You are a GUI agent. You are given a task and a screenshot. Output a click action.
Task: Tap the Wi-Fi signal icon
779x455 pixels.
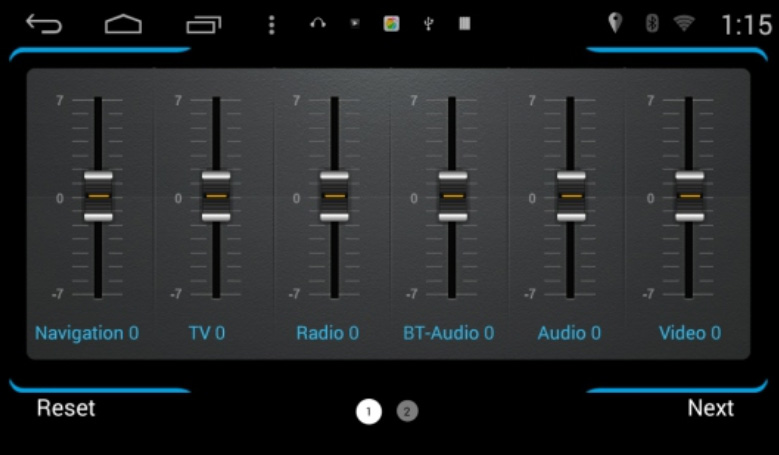coord(685,24)
